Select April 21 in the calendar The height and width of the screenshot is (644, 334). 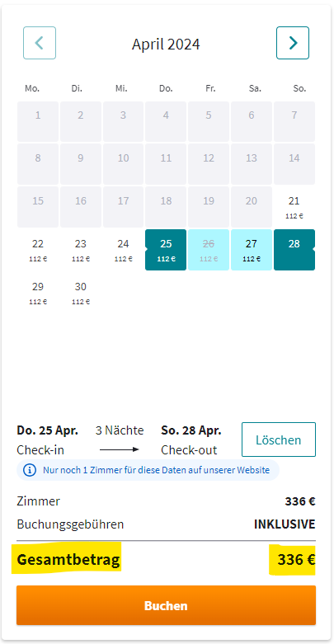294,207
